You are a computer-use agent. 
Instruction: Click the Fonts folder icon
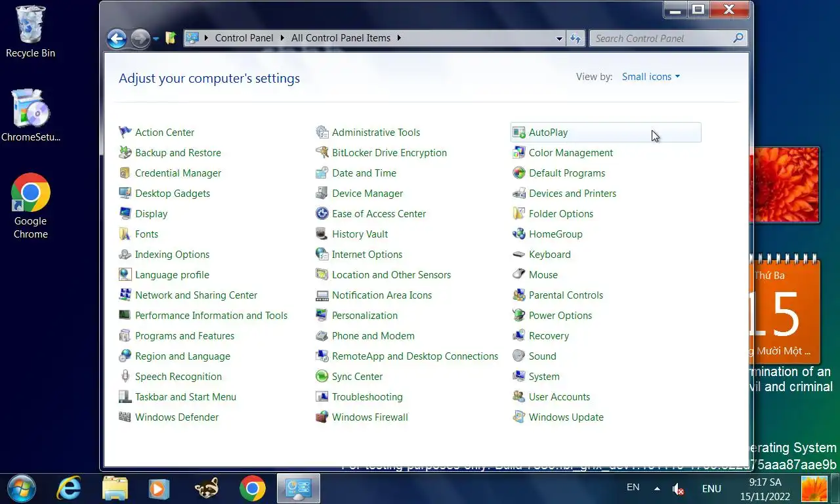click(125, 234)
